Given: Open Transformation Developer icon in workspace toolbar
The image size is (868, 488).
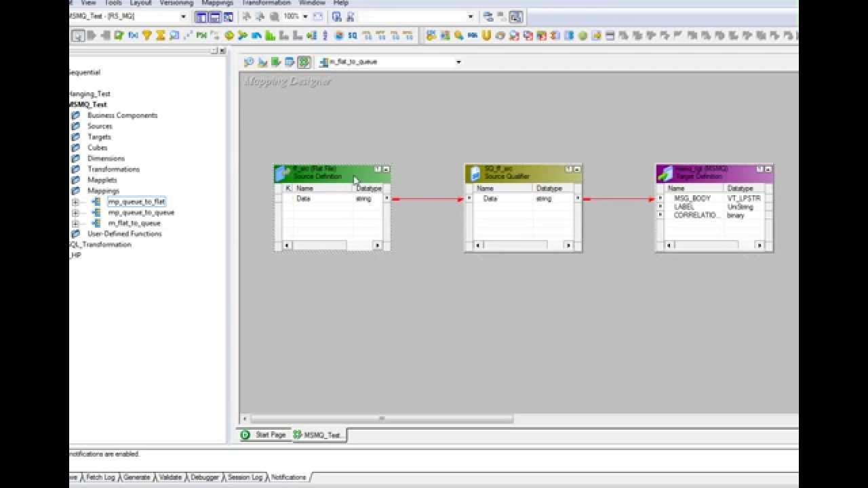Looking at the screenshot, I should (275, 62).
